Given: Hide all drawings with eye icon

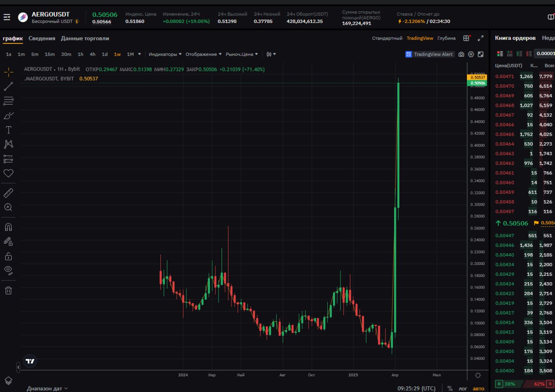Looking at the screenshot, I should click(x=8, y=270).
